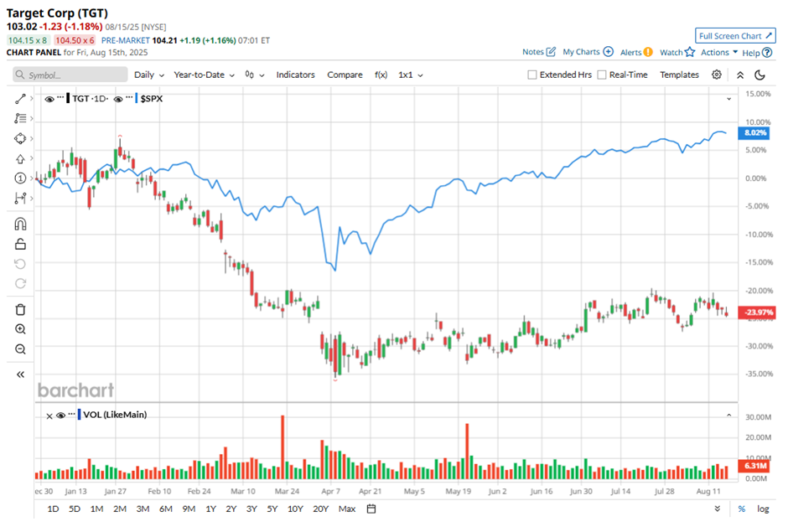The height and width of the screenshot is (532, 788).
Task: Open the Indicators menu
Action: (x=295, y=75)
